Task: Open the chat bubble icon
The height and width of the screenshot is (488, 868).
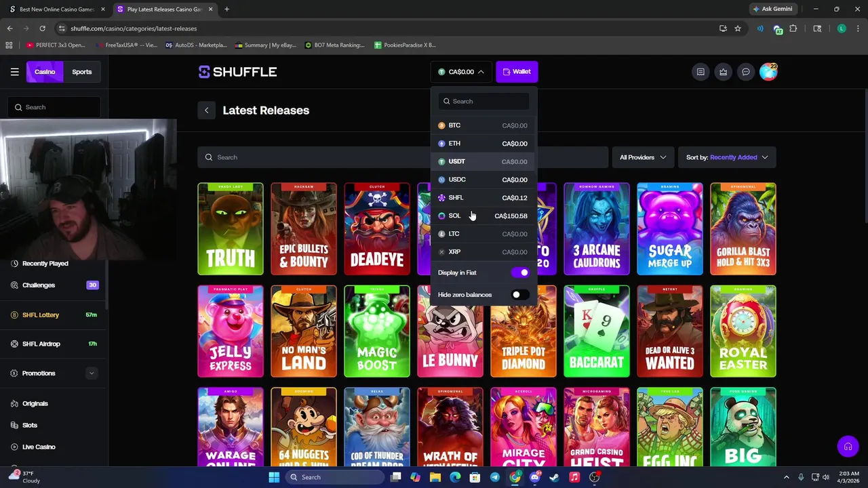Action: pos(746,72)
